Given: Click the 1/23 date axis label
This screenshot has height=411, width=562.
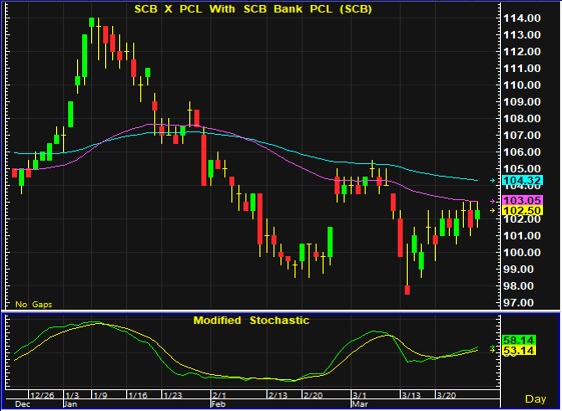Looking at the screenshot, I should 172,395.
